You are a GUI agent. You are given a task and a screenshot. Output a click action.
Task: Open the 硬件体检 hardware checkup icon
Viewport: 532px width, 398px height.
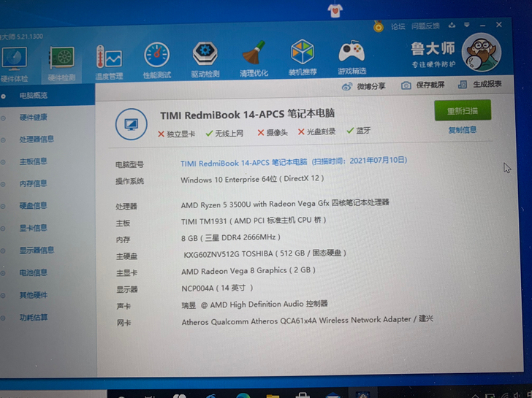[14, 64]
